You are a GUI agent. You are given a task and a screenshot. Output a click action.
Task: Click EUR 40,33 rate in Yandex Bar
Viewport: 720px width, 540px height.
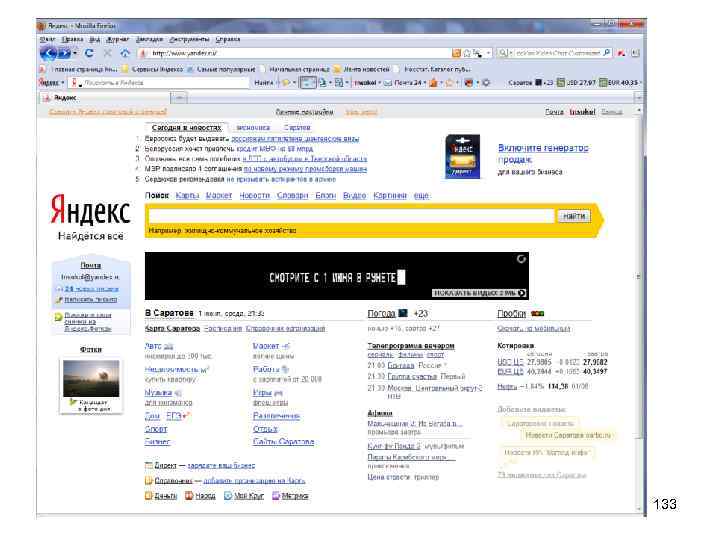619,83
